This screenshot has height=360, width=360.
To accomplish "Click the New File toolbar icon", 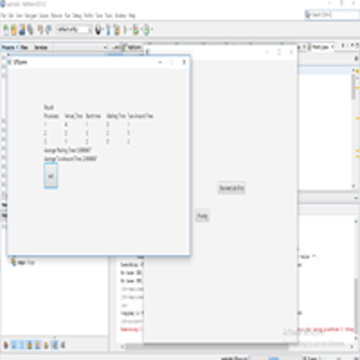I will point(6,30).
